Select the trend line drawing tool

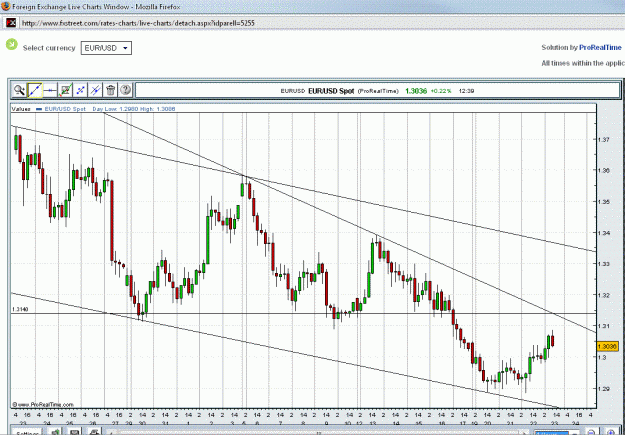tap(35, 90)
